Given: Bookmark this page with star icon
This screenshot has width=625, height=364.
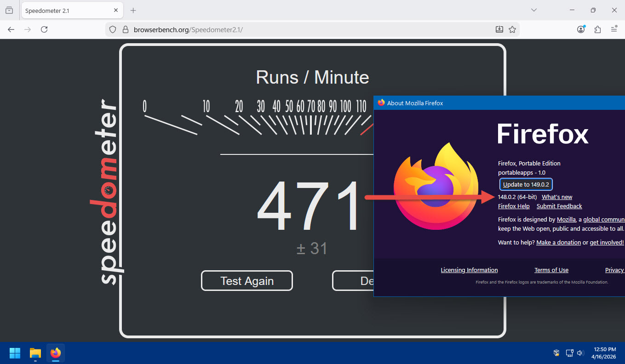Looking at the screenshot, I should click(512, 29).
